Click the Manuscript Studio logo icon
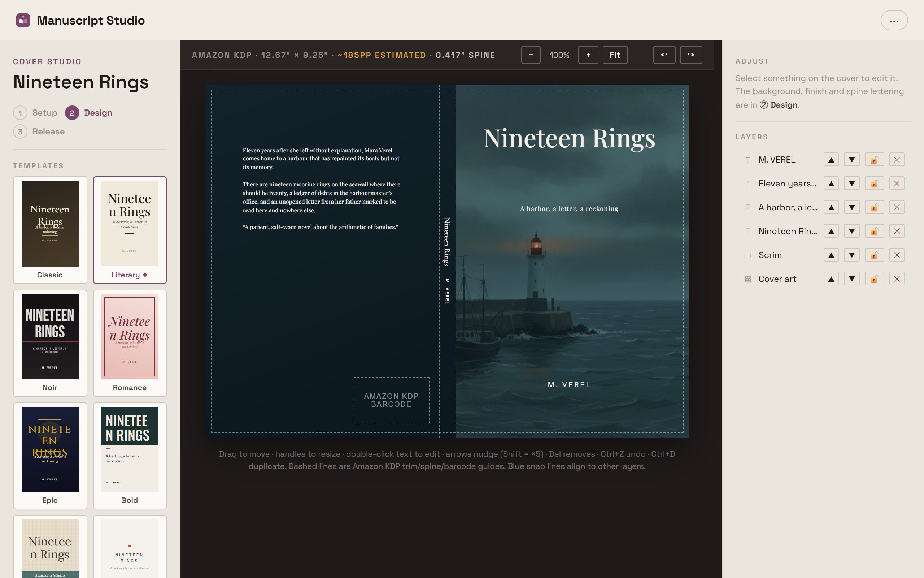Viewport: 924px width, 578px height. (23, 20)
